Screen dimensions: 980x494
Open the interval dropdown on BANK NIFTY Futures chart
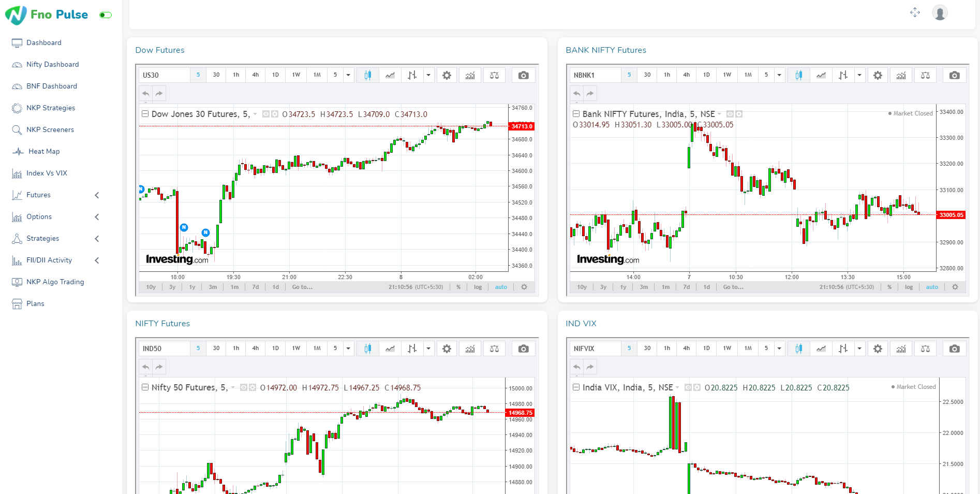[x=779, y=75]
